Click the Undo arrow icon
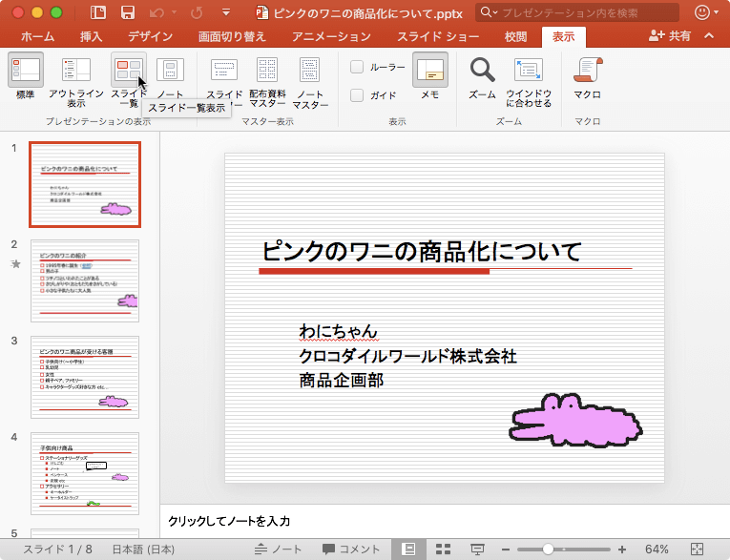This screenshot has height=560, width=730. click(x=156, y=12)
